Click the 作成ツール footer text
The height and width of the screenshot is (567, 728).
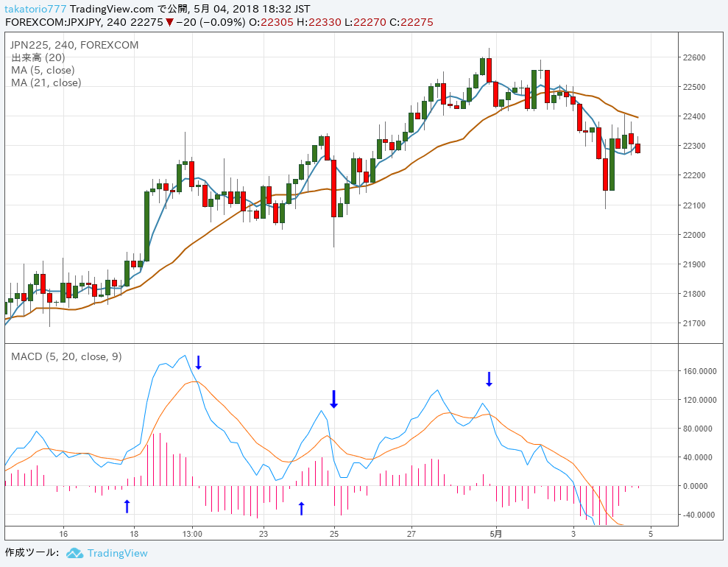coord(32,552)
